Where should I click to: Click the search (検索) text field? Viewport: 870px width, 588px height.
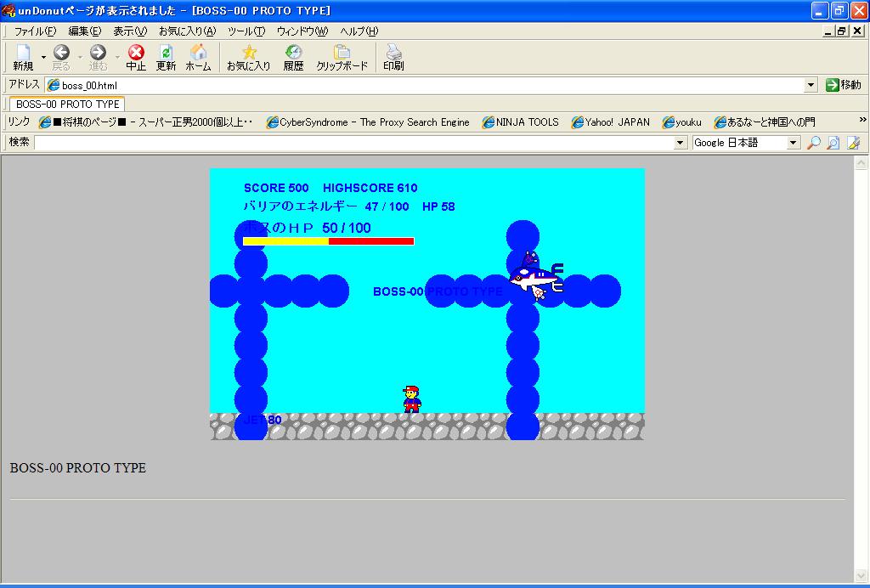pos(354,143)
